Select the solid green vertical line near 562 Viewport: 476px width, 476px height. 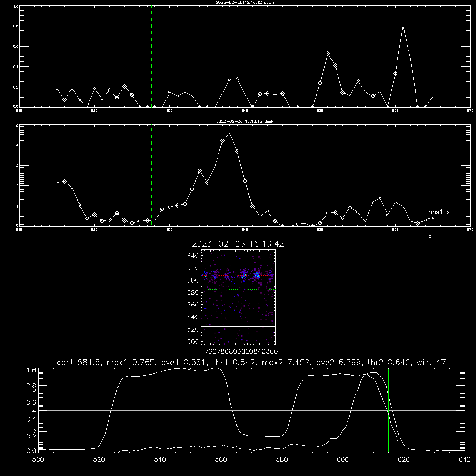[x=229, y=410]
